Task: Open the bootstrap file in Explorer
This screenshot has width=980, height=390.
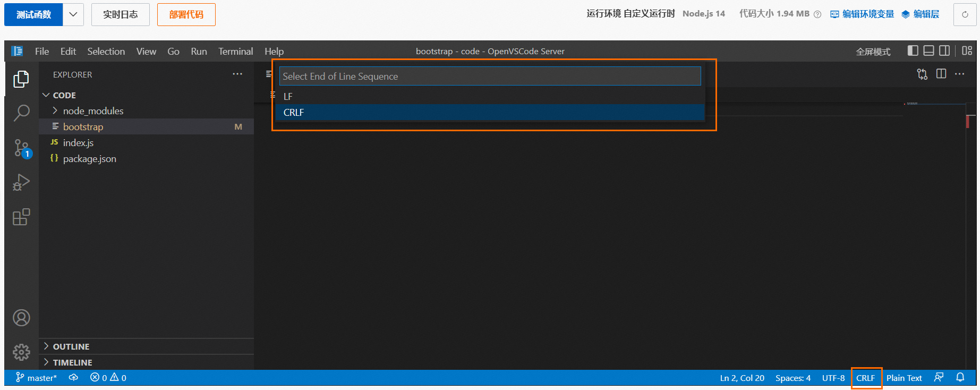Action: point(146,126)
